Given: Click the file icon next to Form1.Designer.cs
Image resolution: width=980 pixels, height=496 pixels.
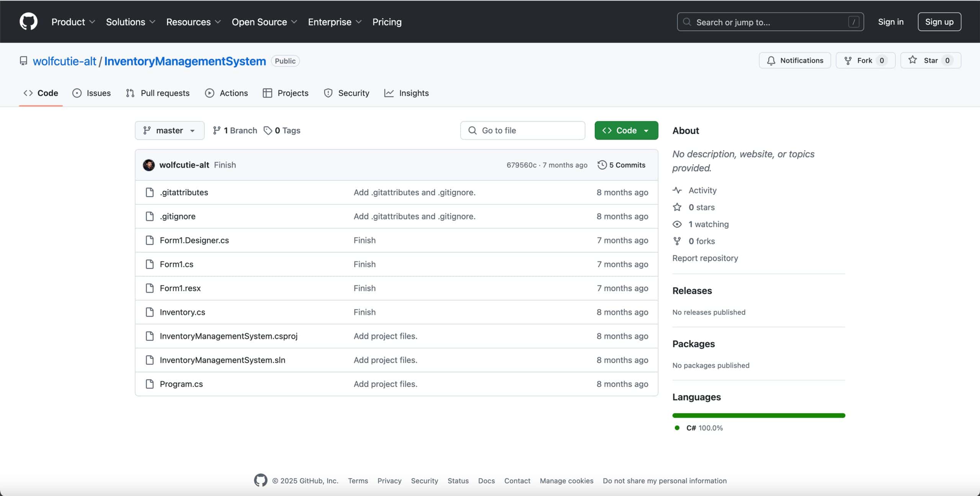Looking at the screenshot, I should (150, 240).
